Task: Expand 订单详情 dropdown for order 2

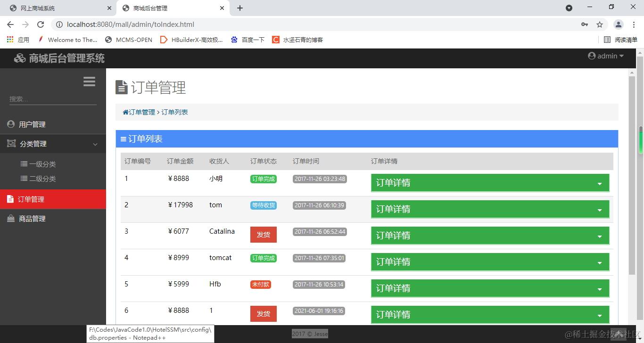Action: click(600, 209)
